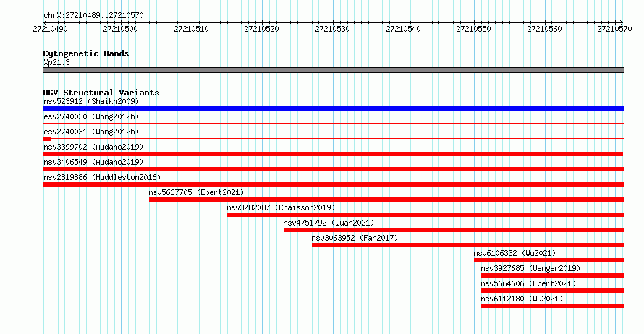Click ruler position 27210520

(262, 29)
